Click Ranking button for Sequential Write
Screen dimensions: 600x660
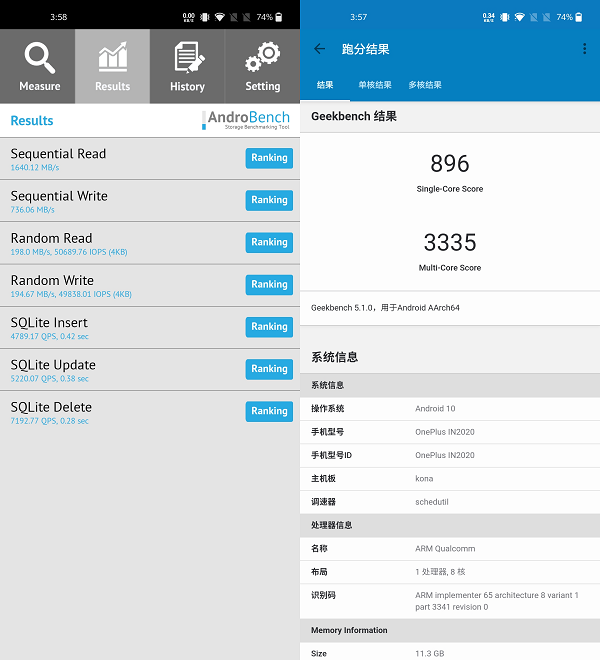coord(269,200)
